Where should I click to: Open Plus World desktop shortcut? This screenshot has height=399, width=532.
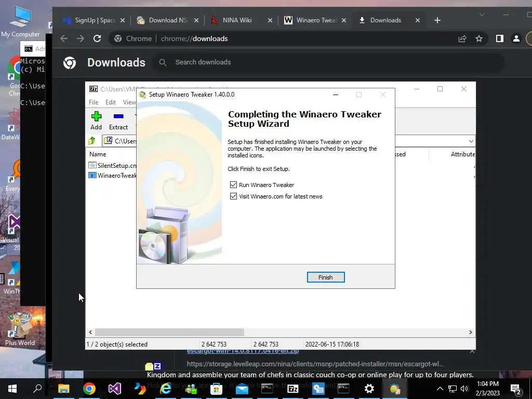[20, 329]
